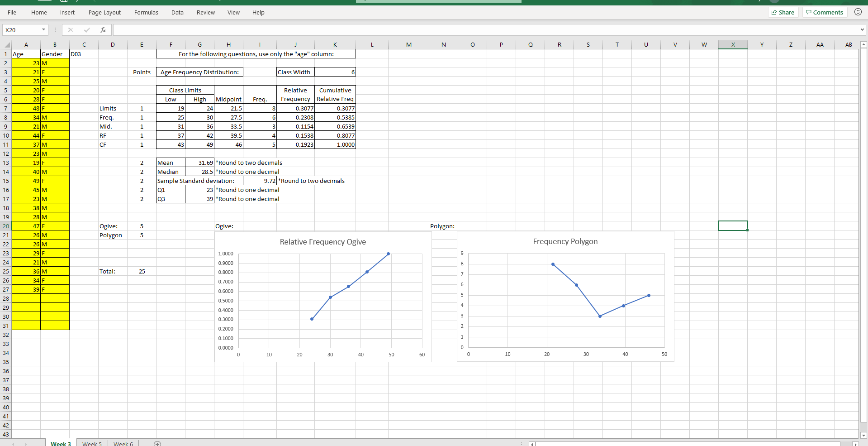The image size is (868, 446).
Task: Select the 'Frequency Polygon' chart title
Action: point(565,241)
